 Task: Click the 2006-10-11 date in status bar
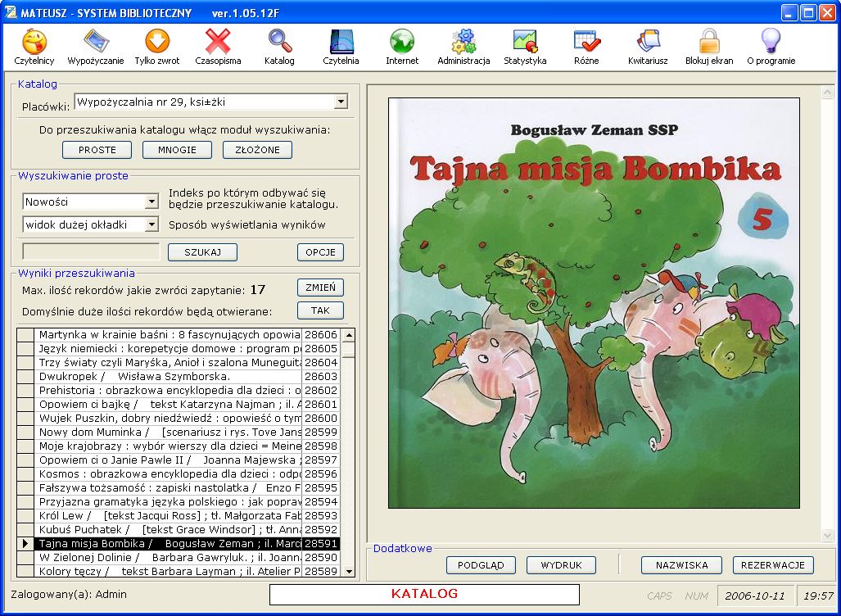(755, 596)
